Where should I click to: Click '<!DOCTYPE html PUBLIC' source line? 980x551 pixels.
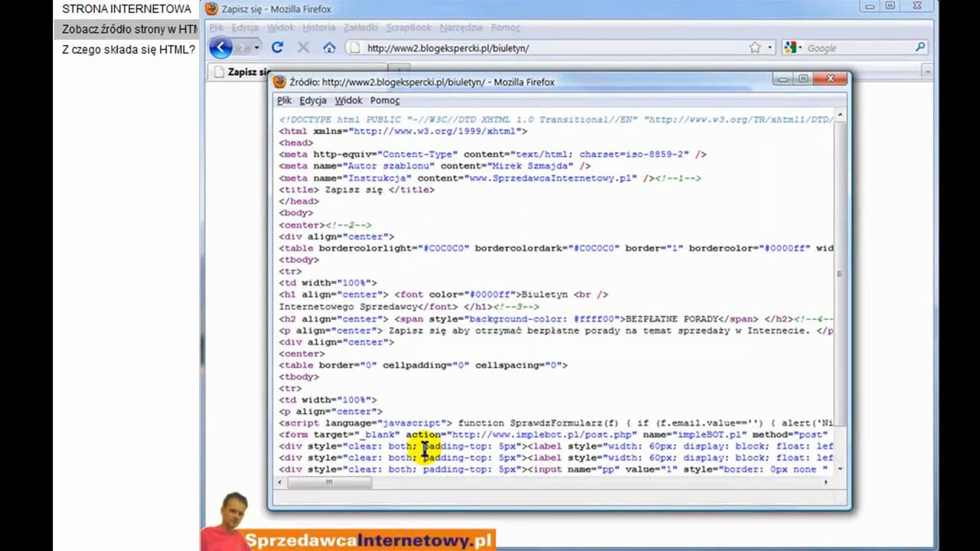(x=557, y=119)
